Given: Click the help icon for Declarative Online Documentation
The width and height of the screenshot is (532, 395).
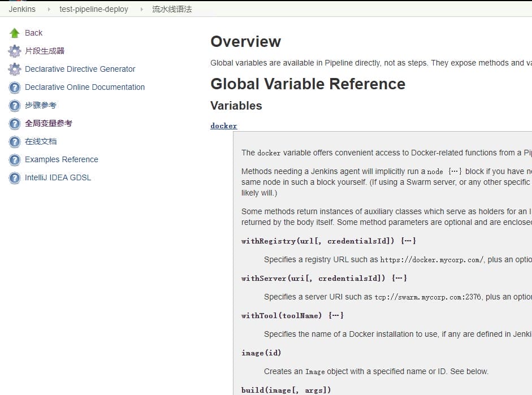Looking at the screenshot, I should pos(15,88).
